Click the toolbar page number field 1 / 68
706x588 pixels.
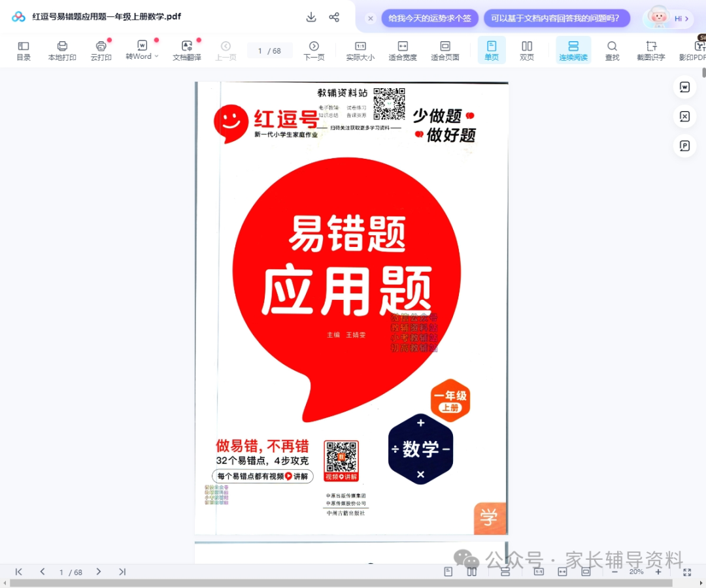270,51
